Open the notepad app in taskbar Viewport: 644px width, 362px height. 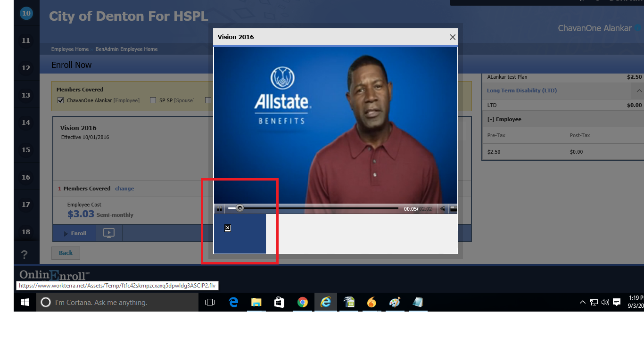pyautogui.click(x=418, y=302)
